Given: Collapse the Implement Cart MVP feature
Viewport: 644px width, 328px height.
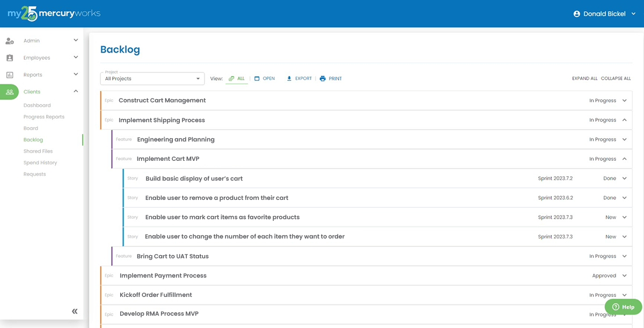Looking at the screenshot, I should [x=624, y=159].
